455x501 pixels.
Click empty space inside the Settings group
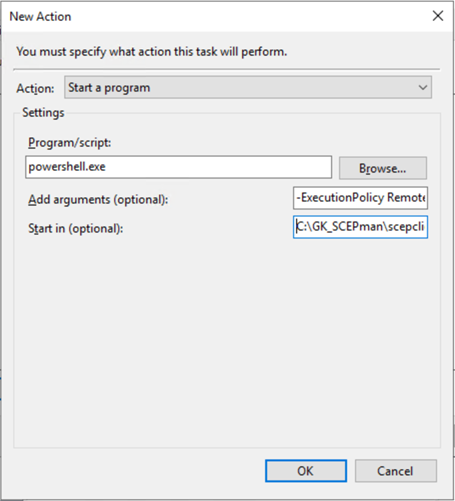(x=227, y=340)
